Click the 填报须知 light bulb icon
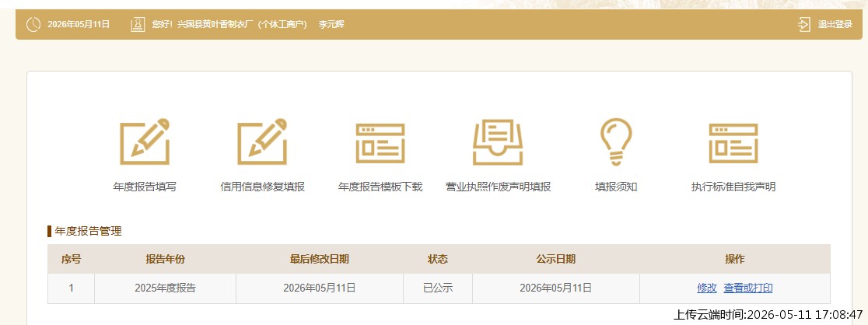Screen dimensions: 868x325 [616, 142]
